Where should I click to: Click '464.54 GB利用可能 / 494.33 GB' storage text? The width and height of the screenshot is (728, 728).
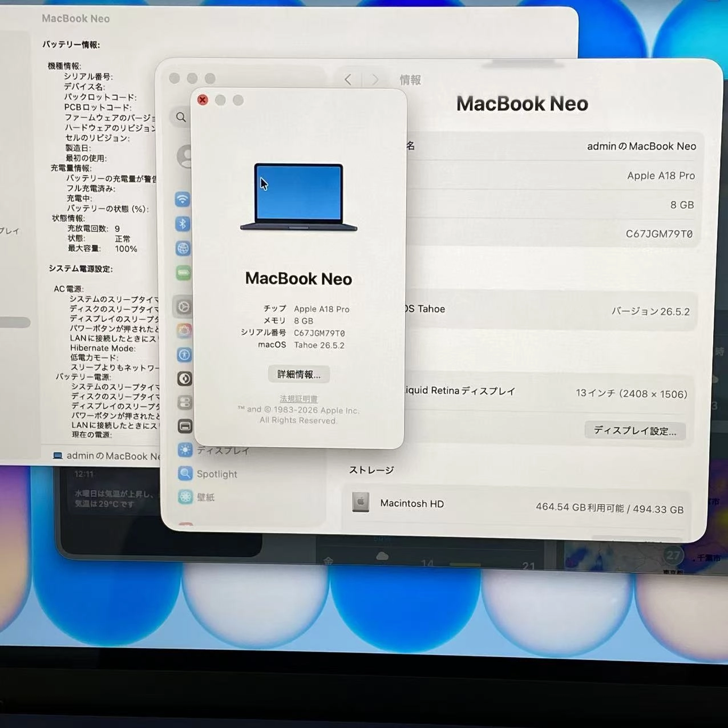(609, 508)
